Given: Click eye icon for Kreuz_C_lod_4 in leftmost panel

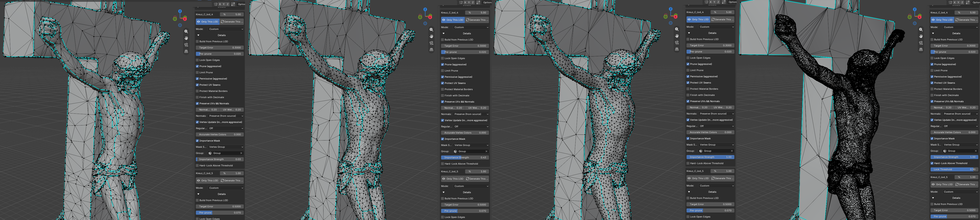Looking at the screenshot, I should tap(198, 22).
